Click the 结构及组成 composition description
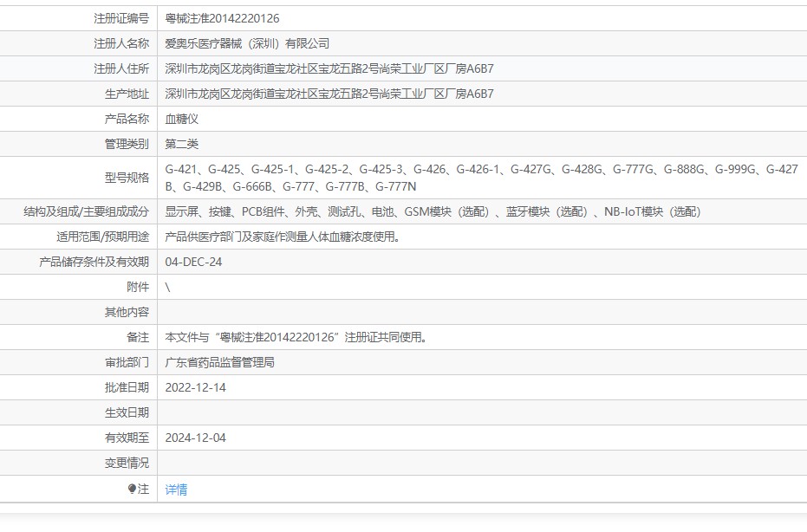Image resolution: width=807 pixels, height=532 pixels. pyautogui.click(x=433, y=211)
